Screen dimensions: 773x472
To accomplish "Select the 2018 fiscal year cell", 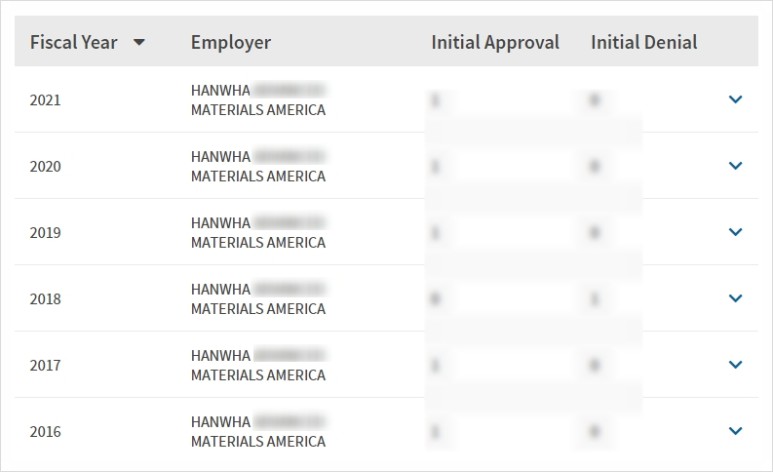I will (45, 299).
